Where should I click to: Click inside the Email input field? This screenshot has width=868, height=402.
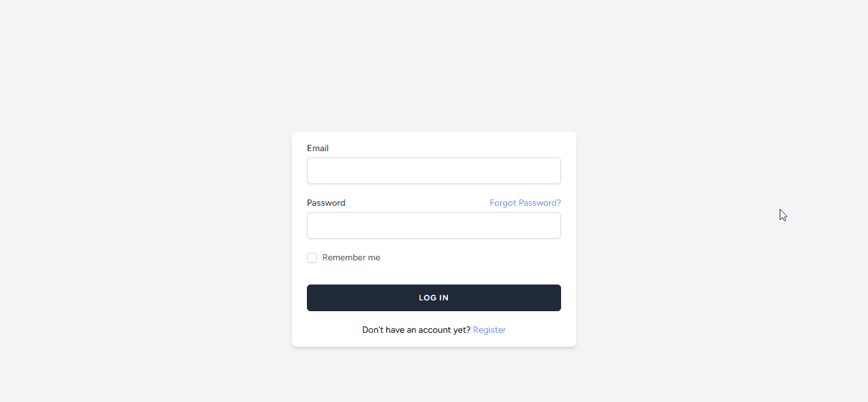434,171
